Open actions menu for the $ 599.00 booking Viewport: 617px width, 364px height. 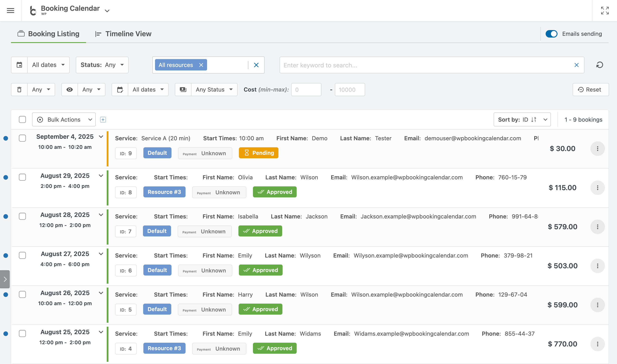coord(597,305)
